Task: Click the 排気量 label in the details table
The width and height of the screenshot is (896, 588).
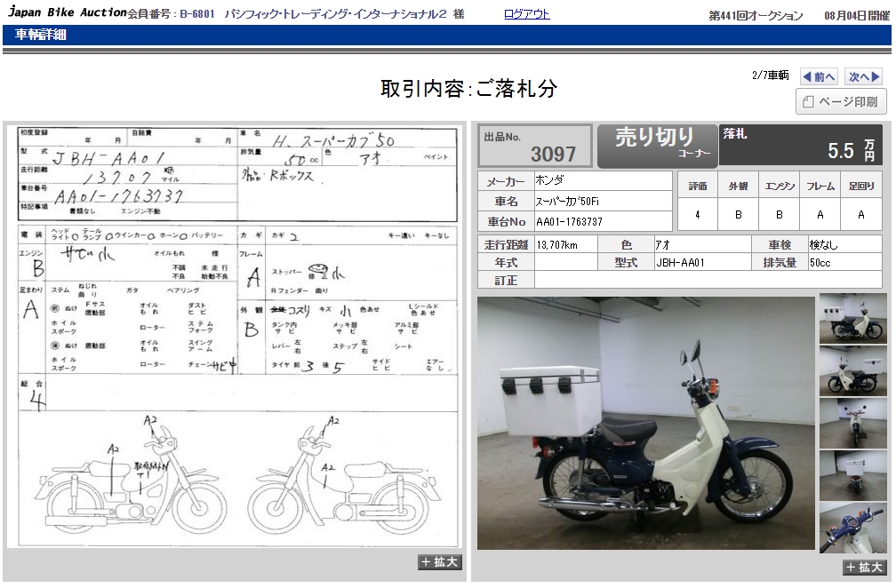Action: click(780, 263)
